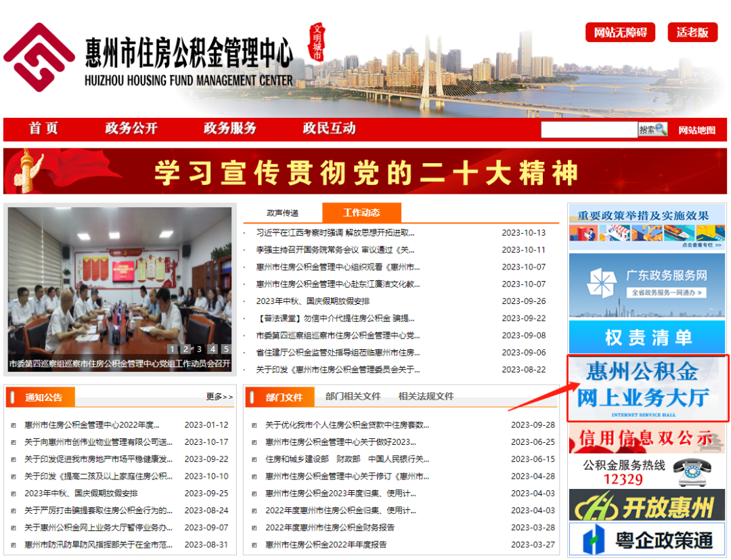Open file 惠州市住房公积金2023年度归集、使用计
The image size is (731, 560).
click(340, 494)
